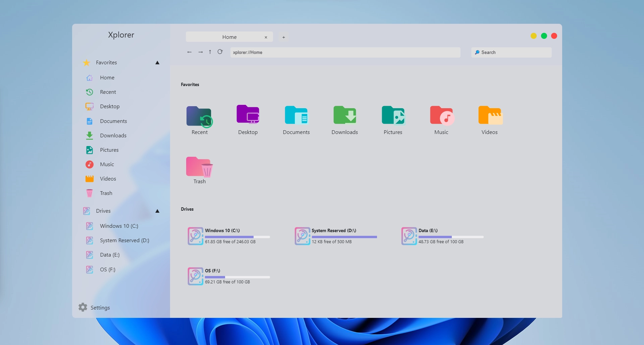Image resolution: width=644 pixels, height=345 pixels.
Task: Open the Windows 10 (C:\) drive tile
Action: click(229, 236)
